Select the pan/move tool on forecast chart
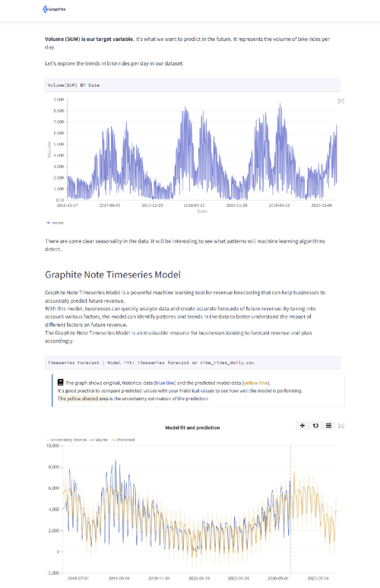 click(302, 425)
